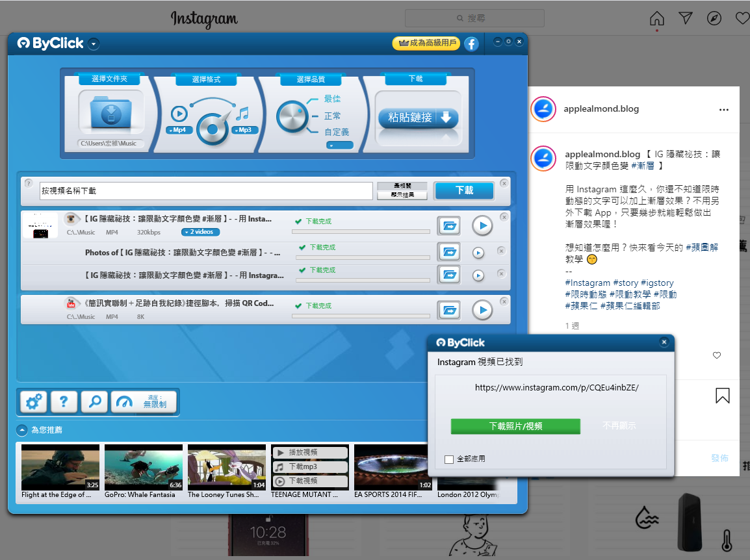750x560 pixels.
Task: Play the 簡訊實聯制 YouTube download
Action: pyautogui.click(x=483, y=311)
